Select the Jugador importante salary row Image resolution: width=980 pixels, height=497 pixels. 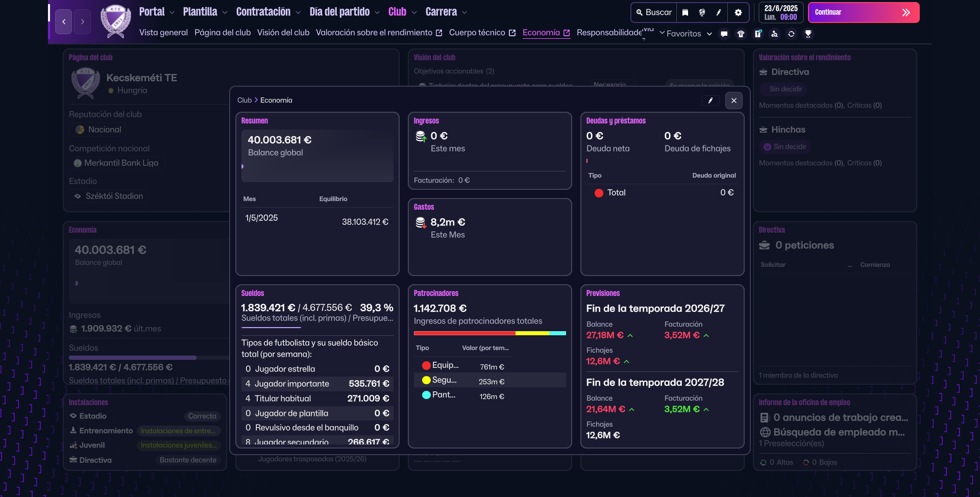[x=317, y=384]
